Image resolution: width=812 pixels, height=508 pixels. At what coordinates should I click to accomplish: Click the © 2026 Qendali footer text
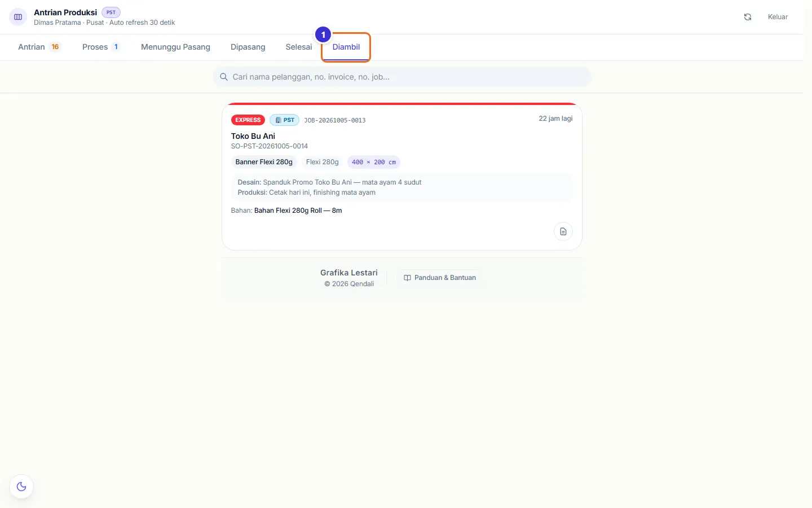coord(349,284)
